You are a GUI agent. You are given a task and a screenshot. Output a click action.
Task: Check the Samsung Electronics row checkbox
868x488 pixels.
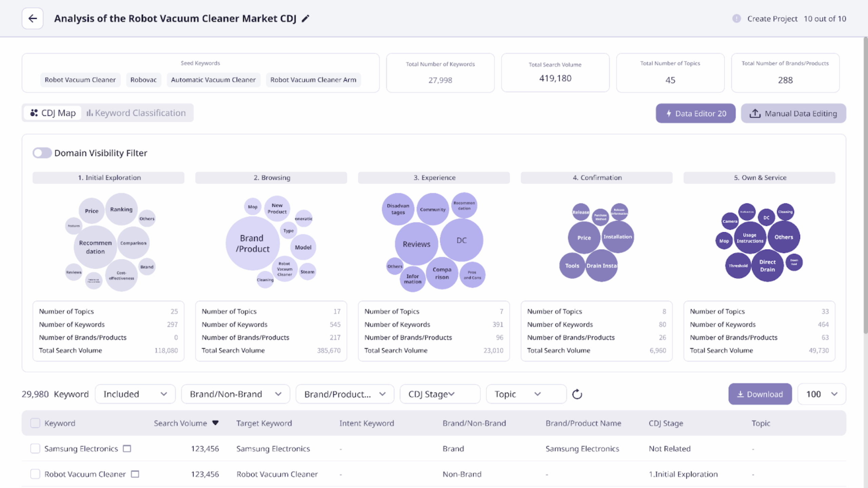click(35, 449)
